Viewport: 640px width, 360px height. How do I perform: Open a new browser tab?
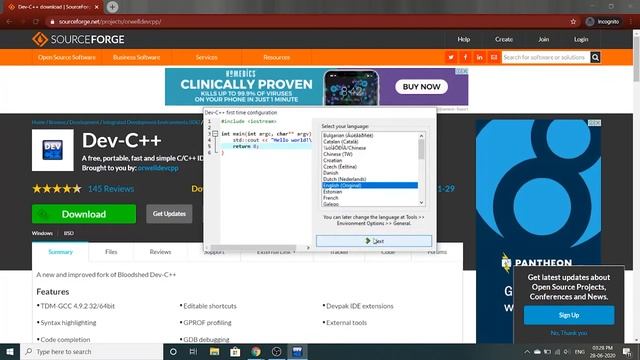(112, 7)
